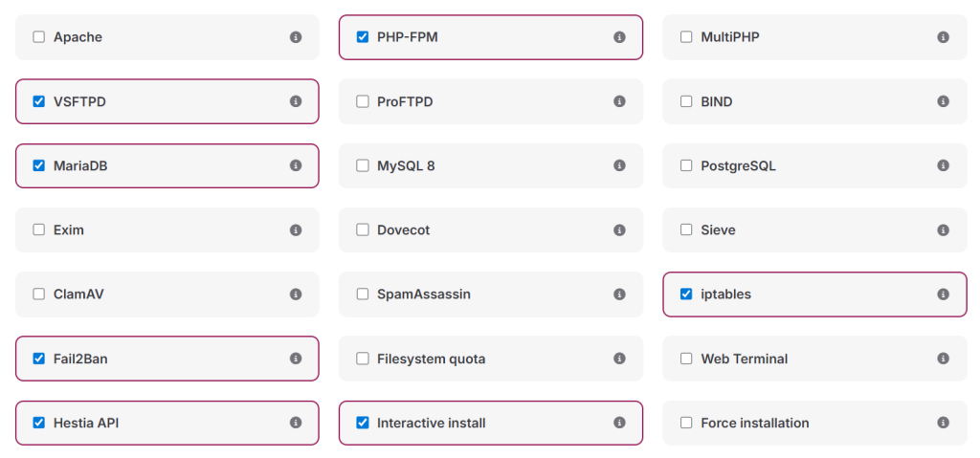Viewport: 980px width, 458px height.
Task: Check the MySQL 8 checkbox
Action: 363,165
